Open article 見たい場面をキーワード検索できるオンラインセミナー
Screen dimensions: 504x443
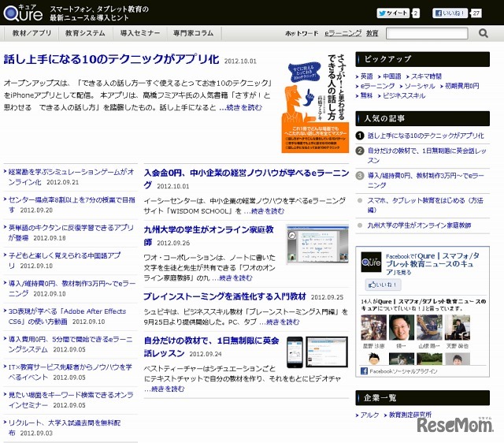coord(71,400)
